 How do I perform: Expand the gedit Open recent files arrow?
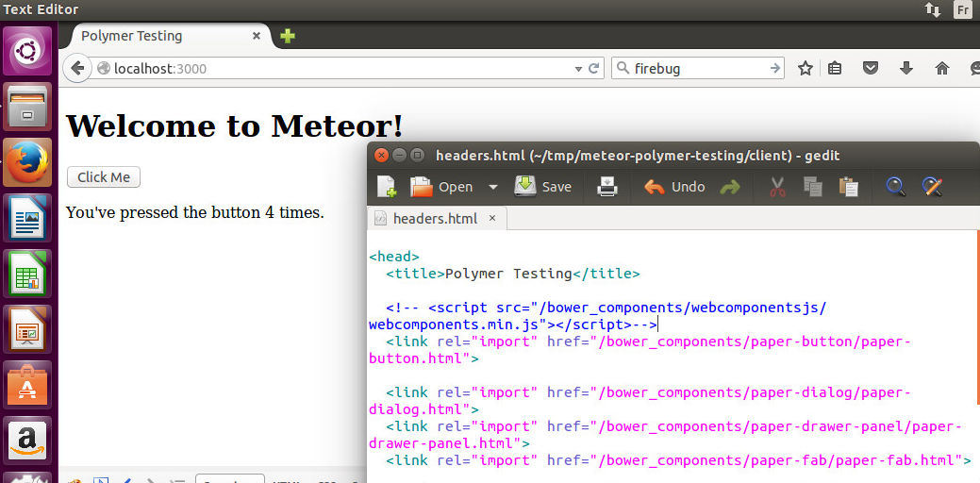click(x=493, y=187)
